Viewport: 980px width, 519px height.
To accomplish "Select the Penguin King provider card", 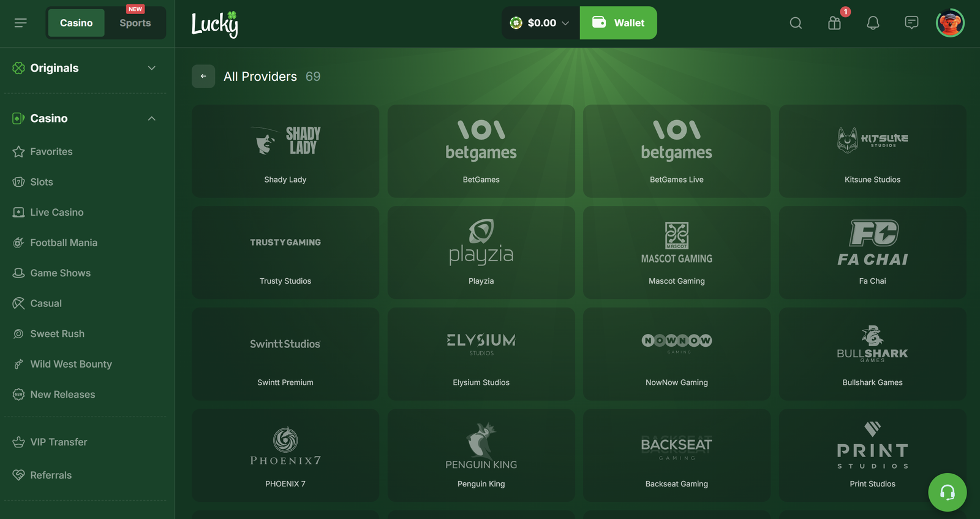I will tap(481, 455).
